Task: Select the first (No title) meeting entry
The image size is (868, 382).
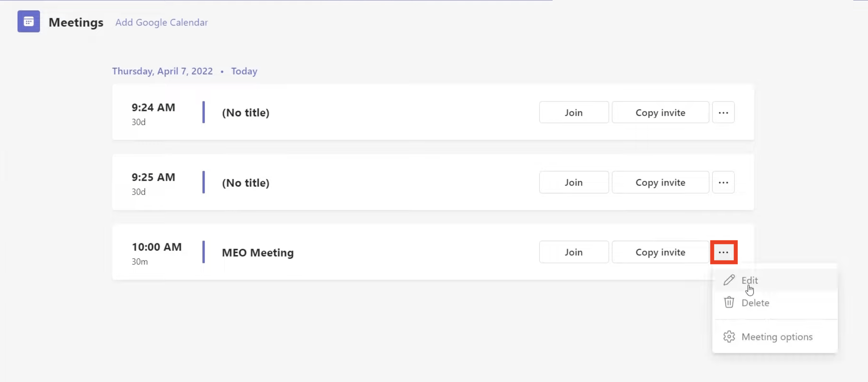Action: coord(433,112)
